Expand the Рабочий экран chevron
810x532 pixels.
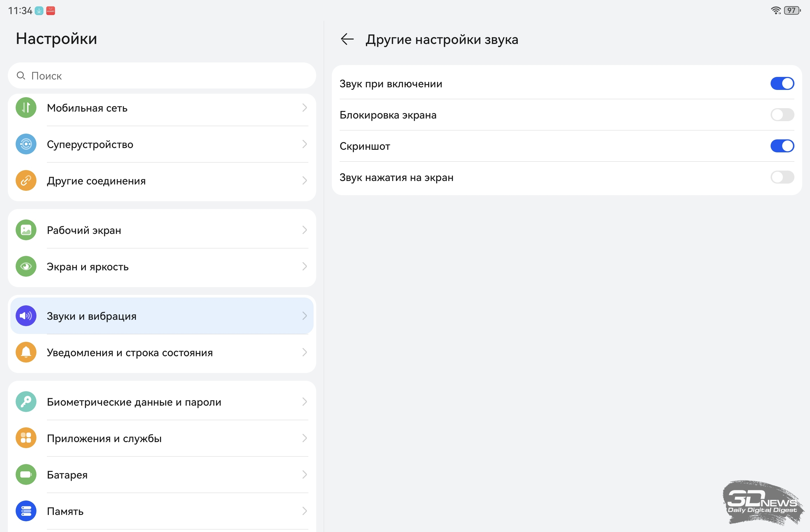coord(304,230)
